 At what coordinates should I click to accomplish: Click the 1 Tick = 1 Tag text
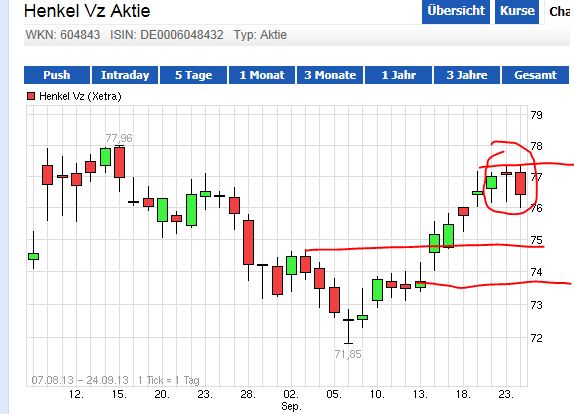[168, 380]
